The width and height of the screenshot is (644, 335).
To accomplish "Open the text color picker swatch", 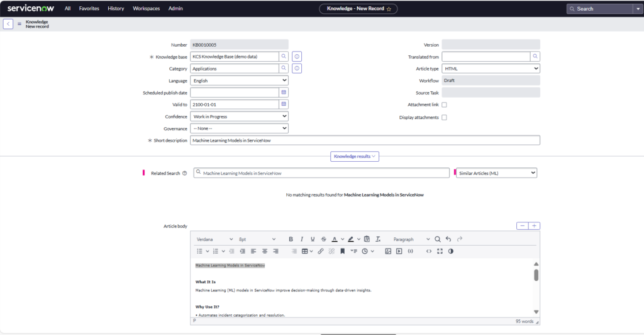I will click(x=334, y=239).
